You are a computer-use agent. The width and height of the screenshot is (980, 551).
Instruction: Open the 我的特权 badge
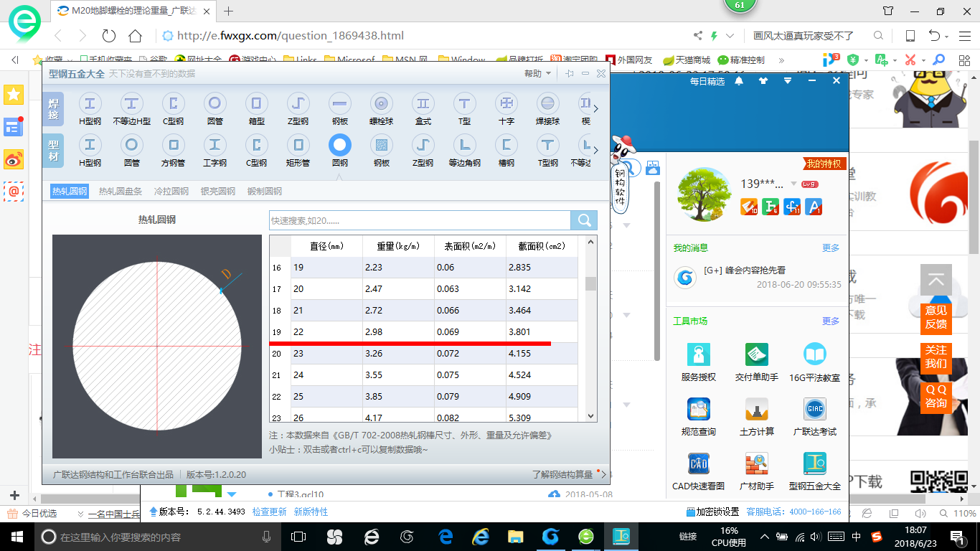[823, 164]
